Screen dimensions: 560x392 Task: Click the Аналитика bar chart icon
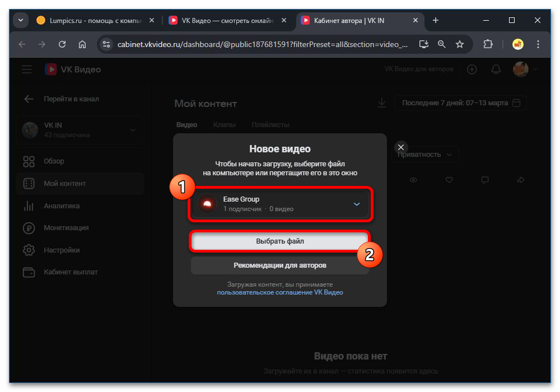29,206
